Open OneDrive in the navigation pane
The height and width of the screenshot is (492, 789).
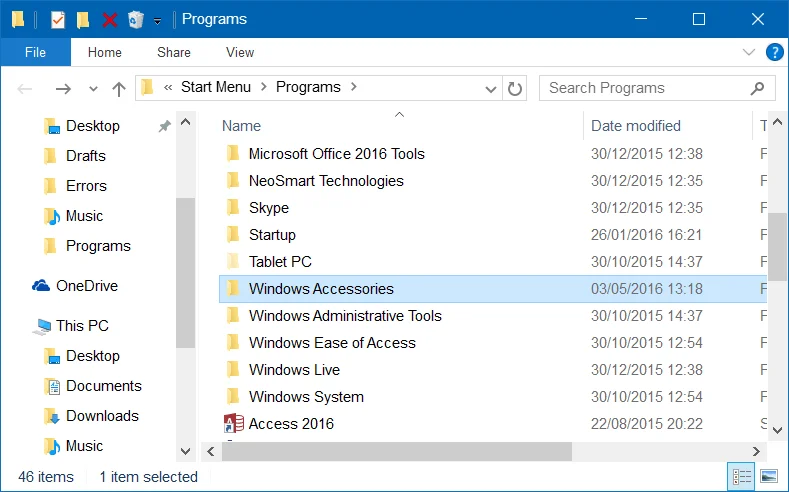coord(87,286)
